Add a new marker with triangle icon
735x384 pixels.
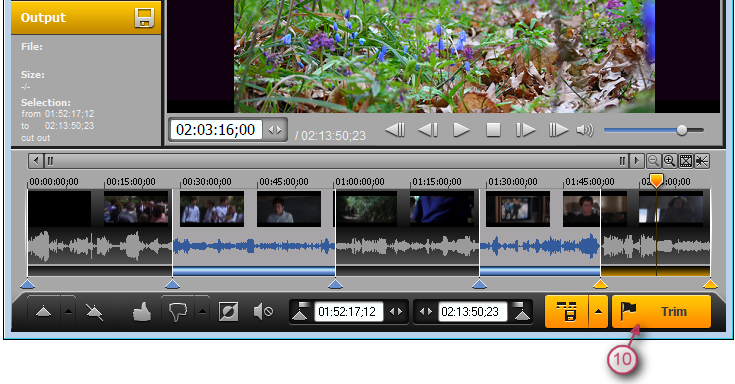pos(44,311)
